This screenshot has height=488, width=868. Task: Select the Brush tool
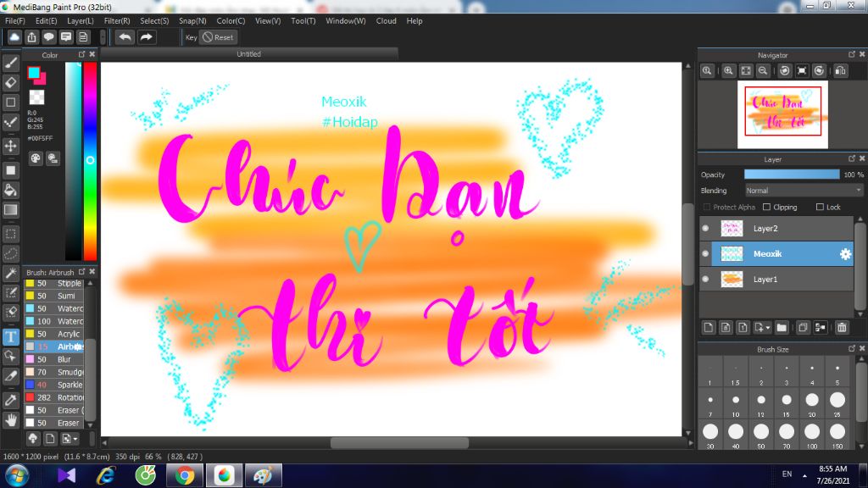10,63
